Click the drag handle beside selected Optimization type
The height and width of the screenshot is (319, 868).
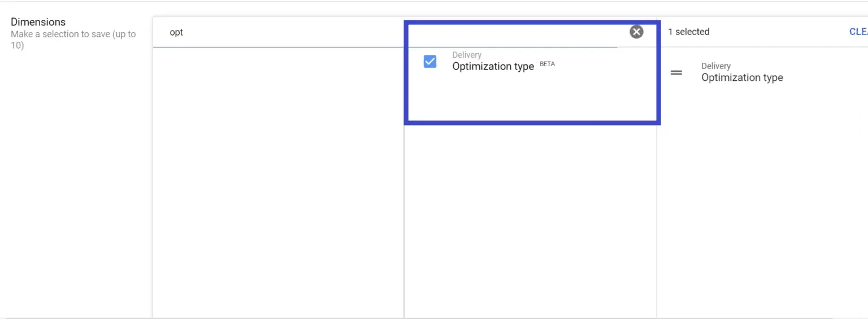coord(676,73)
